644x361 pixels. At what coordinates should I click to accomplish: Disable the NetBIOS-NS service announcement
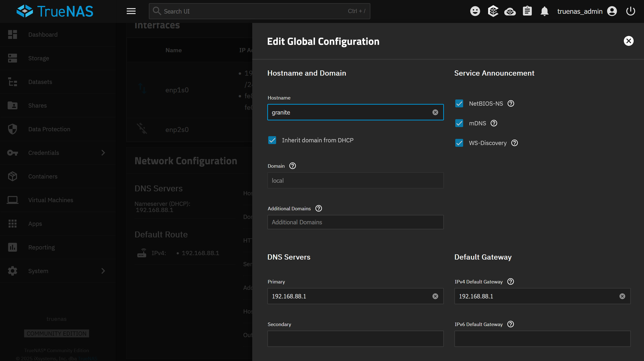(459, 103)
